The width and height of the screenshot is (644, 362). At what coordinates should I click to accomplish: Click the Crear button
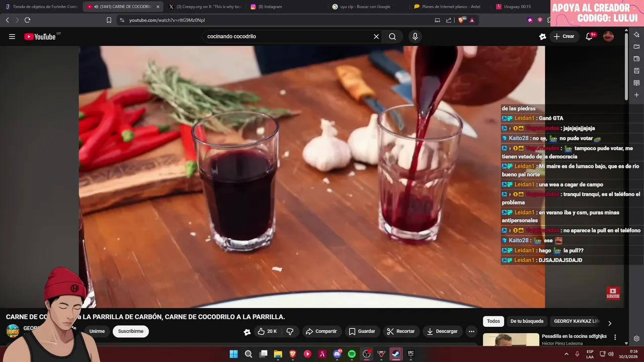[564, 36]
